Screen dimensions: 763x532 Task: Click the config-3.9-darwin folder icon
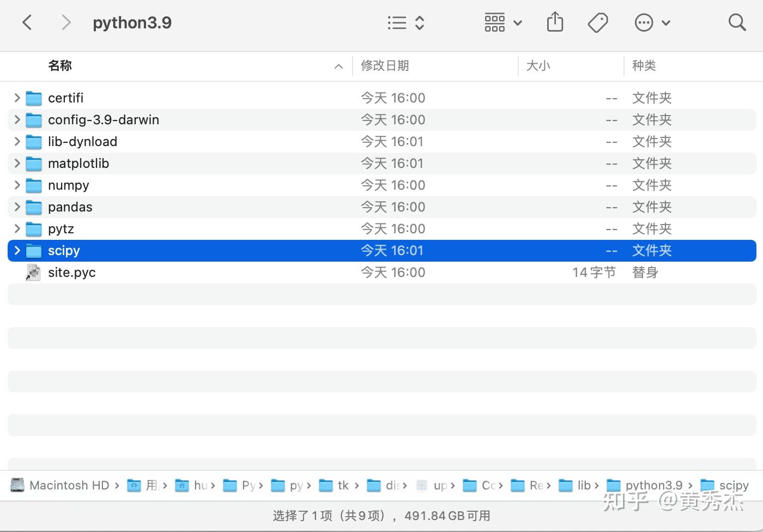coord(34,120)
